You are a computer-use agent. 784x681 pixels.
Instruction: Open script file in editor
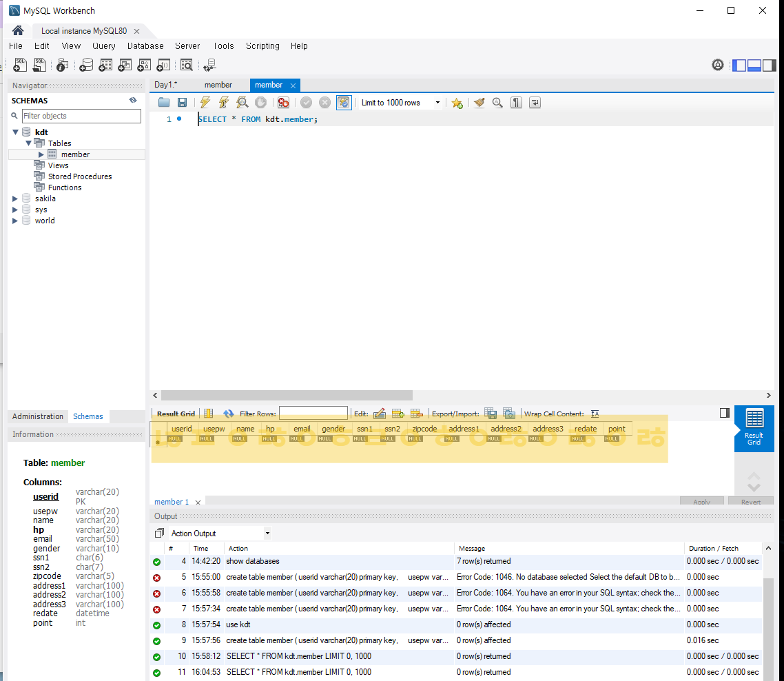click(164, 103)
